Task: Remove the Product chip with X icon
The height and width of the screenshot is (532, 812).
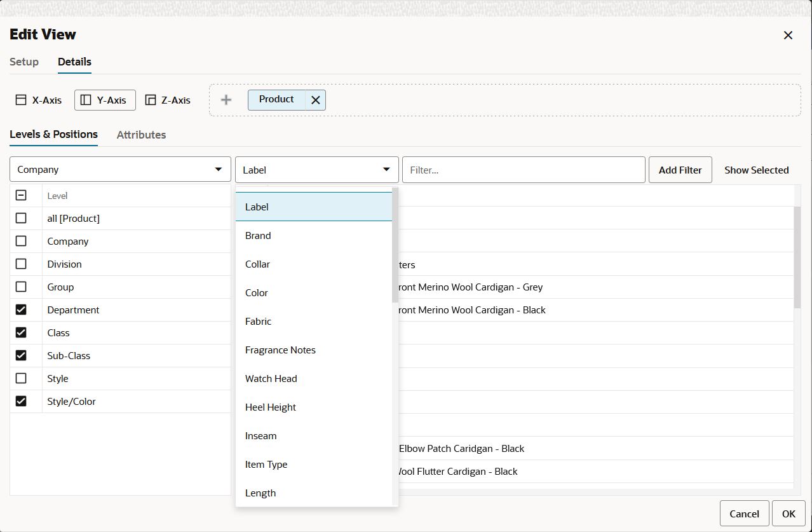Action: click(315, 100)
